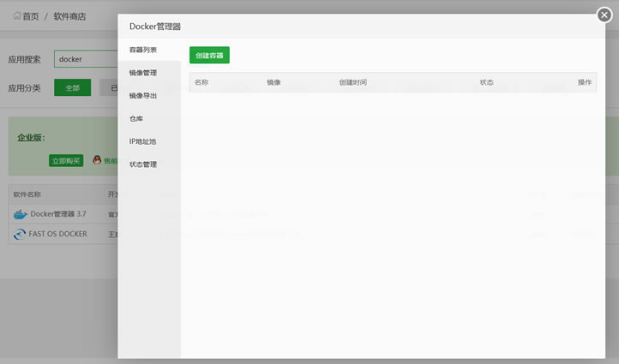The image size is (619, 364).
Task: Click the home icon in breadcrumb
Action: click(16, 15)
